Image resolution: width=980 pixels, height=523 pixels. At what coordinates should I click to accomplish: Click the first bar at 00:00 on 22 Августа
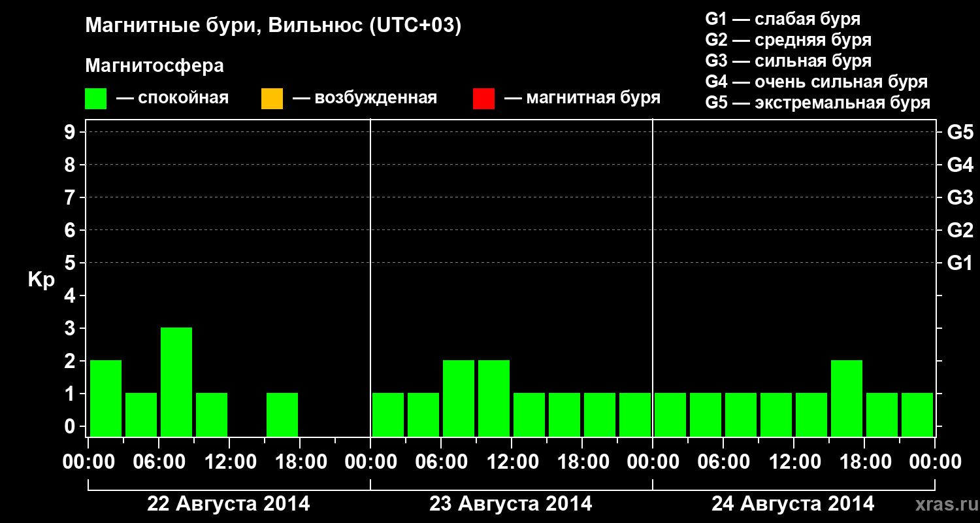tap(106, 398)
